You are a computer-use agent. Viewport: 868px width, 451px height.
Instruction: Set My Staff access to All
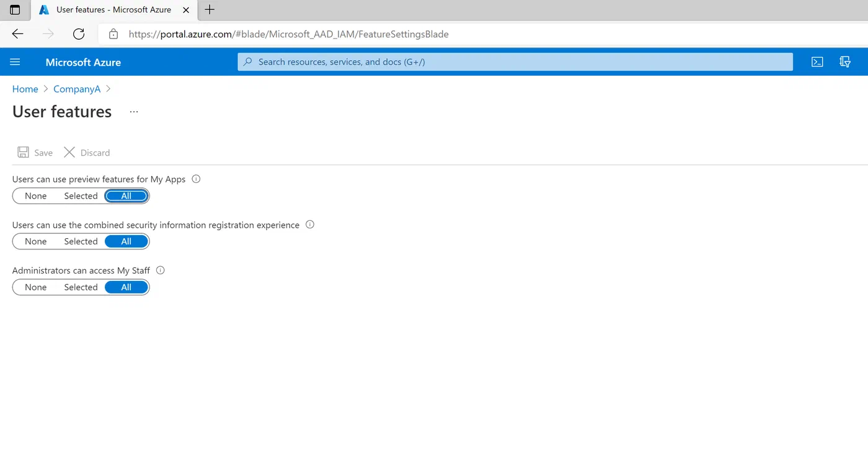point(126,287)
